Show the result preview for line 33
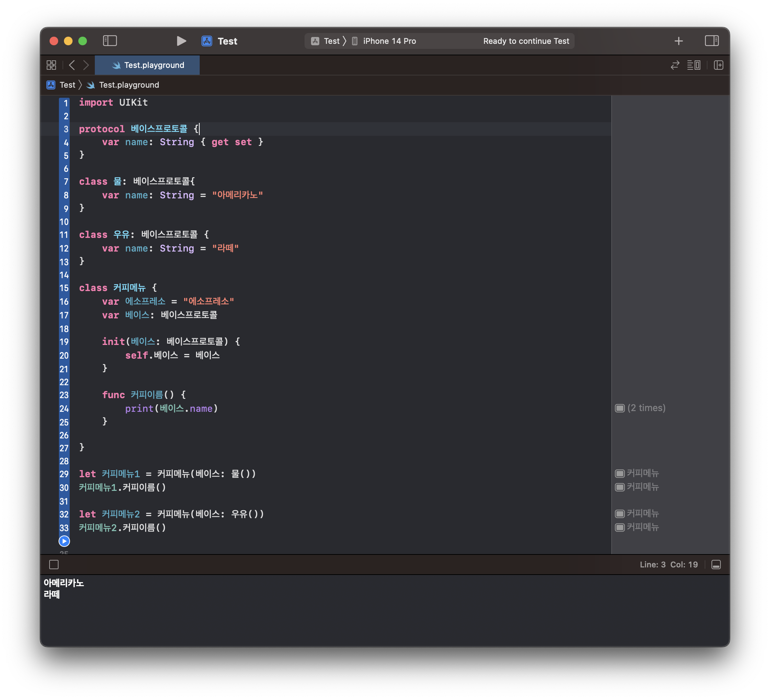 (620, 527)
